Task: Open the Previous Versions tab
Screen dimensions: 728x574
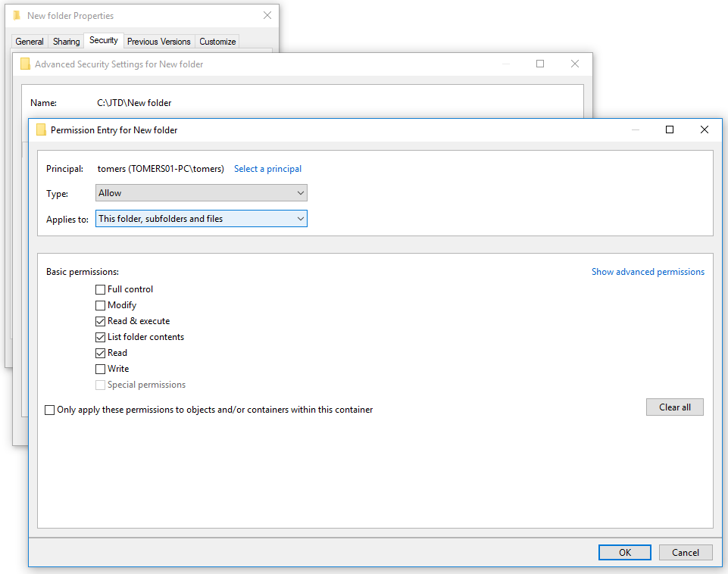Action: click(x=158, y=42)
